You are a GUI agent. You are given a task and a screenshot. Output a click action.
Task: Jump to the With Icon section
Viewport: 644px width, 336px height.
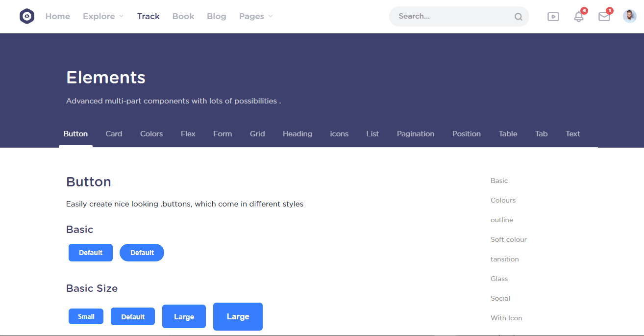tap(506, 318)
